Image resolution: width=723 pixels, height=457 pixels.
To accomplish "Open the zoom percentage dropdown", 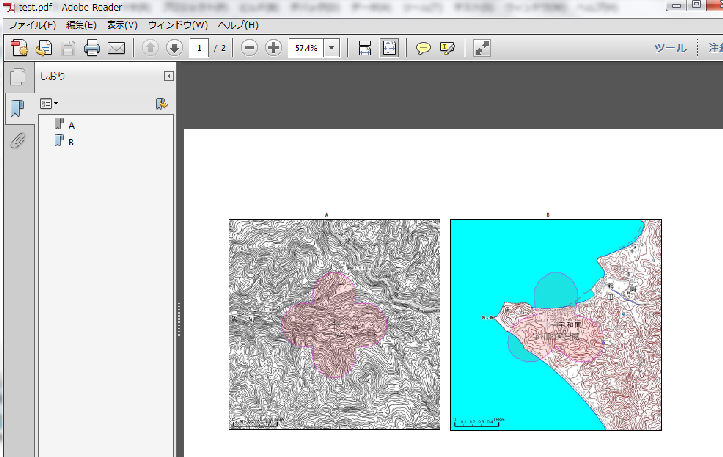I will pyautogui.click(x=332, y=48).
